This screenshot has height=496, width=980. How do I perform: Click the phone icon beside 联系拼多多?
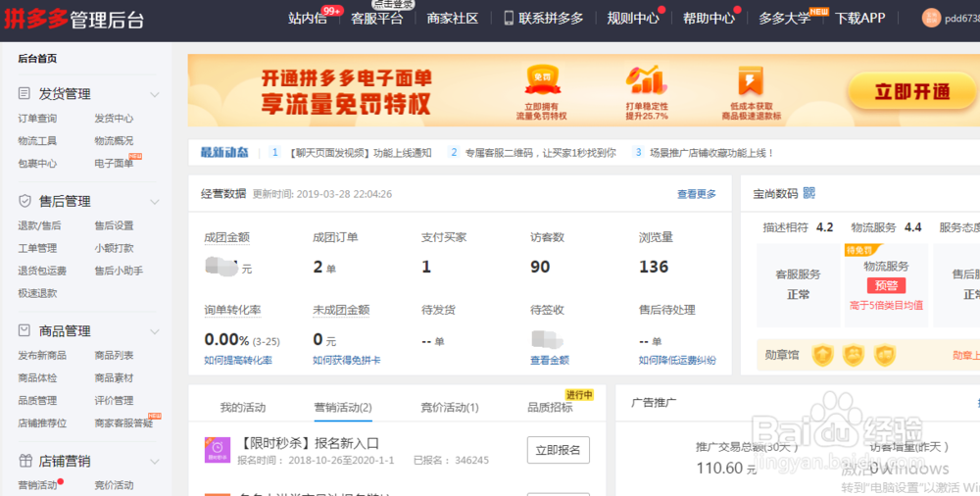click(509, 19)
